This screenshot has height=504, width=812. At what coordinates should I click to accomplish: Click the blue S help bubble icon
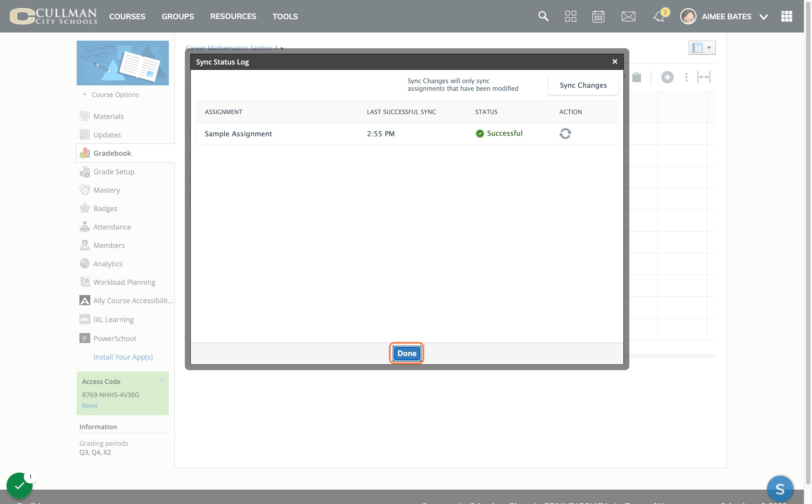780,489
